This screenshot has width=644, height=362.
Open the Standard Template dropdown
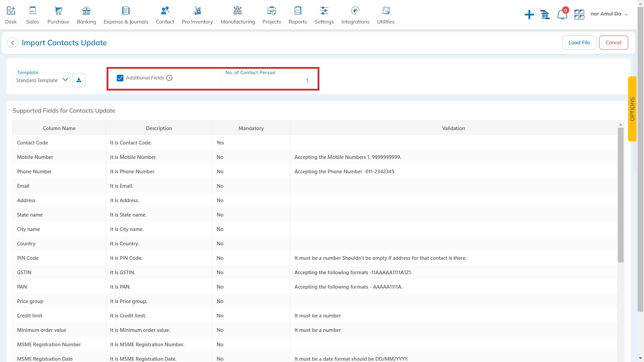pos(42,80)
